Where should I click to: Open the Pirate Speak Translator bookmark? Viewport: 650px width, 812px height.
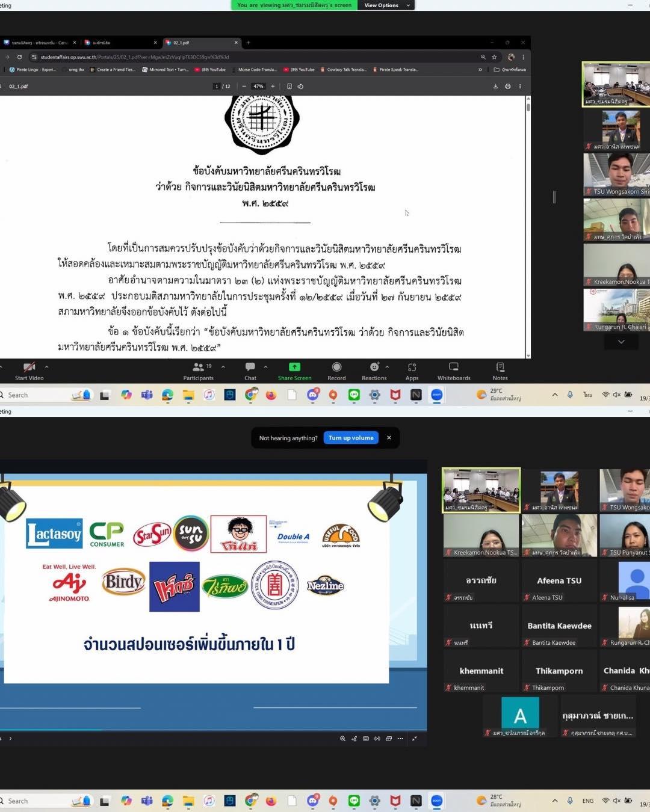pos(396,70)
